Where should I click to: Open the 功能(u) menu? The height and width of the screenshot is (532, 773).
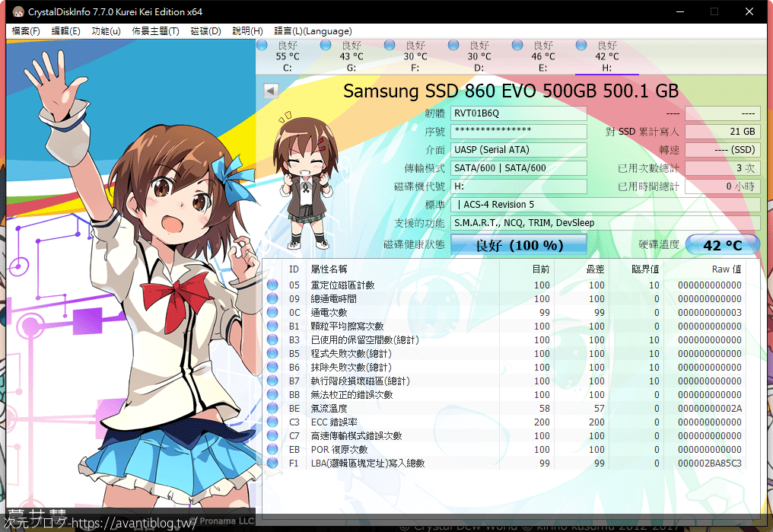(x=106, y=31)
